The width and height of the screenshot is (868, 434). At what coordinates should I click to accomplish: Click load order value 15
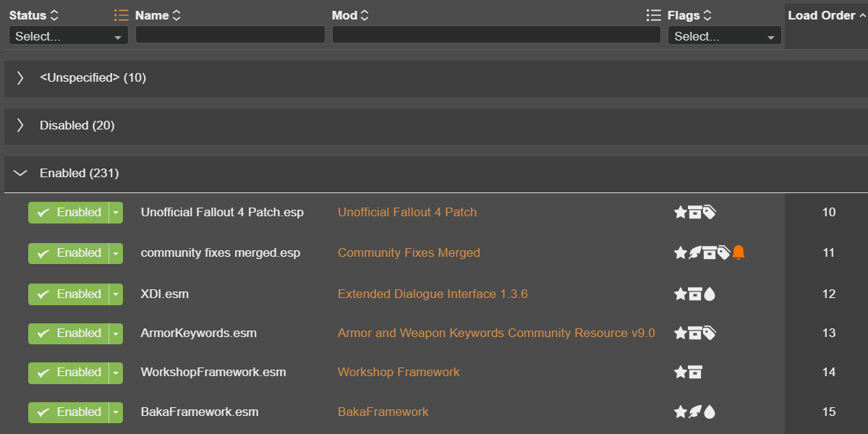(x=829, y=412)
